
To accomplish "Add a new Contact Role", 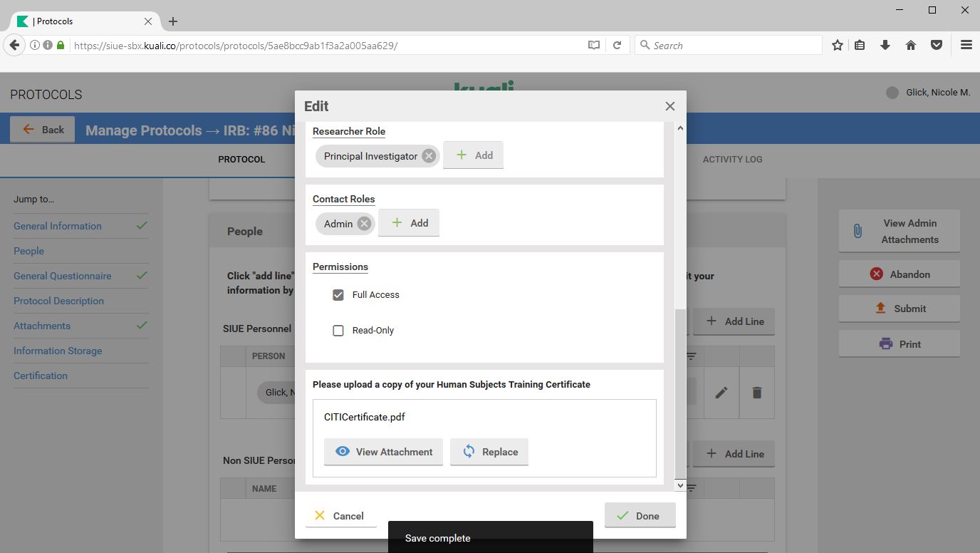I will point(409,223).
